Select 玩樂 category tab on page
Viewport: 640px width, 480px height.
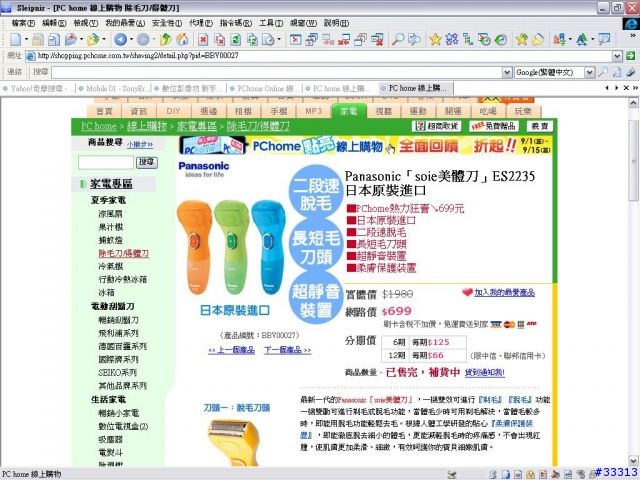523,111
